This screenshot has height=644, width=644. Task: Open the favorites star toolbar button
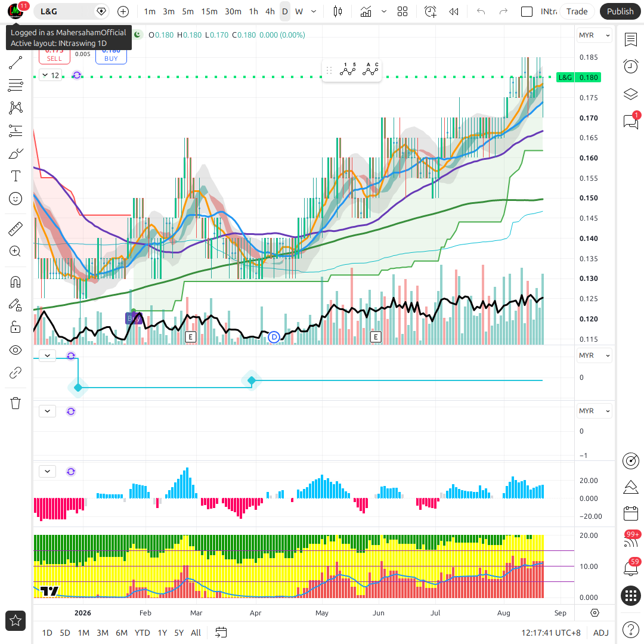click(x=16, y=621)
